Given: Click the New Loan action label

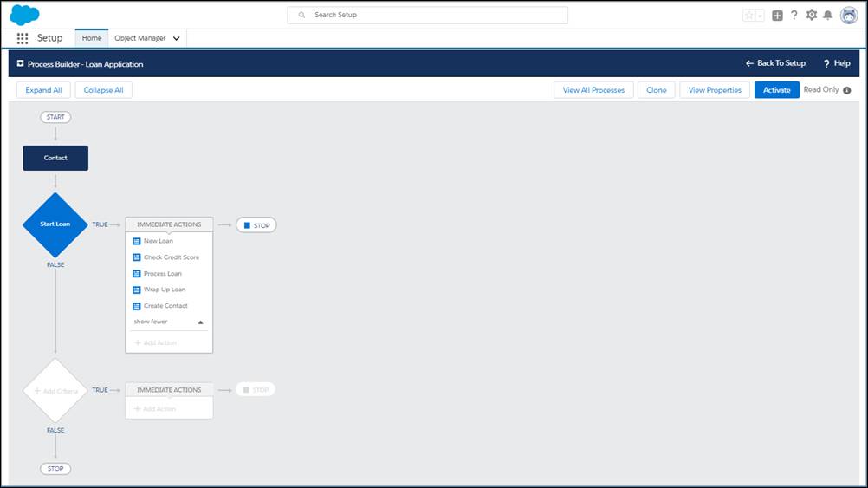Looking at the screenshot, I should click(x=159, y=241).
